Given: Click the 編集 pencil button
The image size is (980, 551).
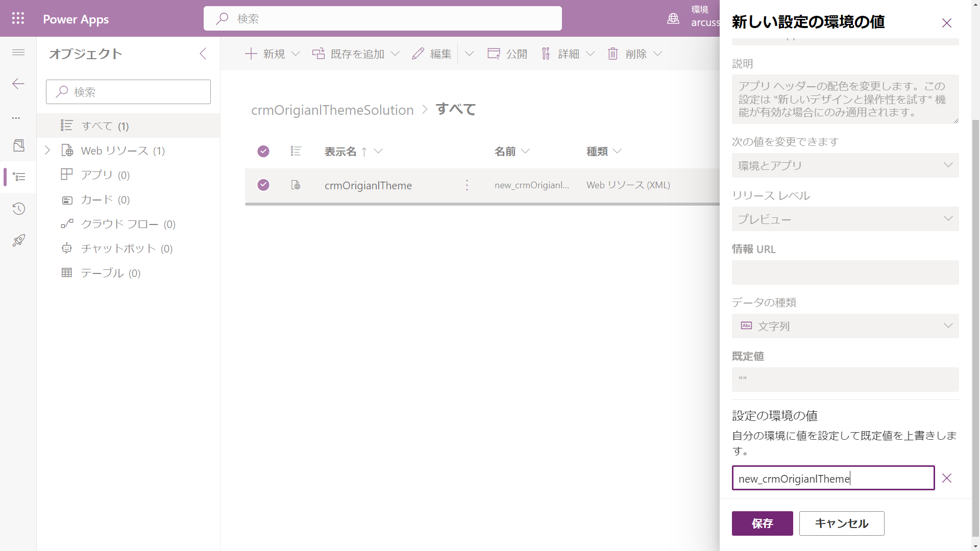Looking at the screenshot, I should 432,54.
